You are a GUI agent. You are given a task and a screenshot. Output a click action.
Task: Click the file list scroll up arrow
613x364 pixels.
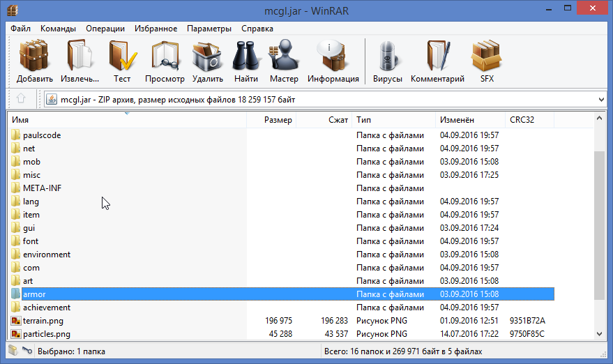[599, 118]
